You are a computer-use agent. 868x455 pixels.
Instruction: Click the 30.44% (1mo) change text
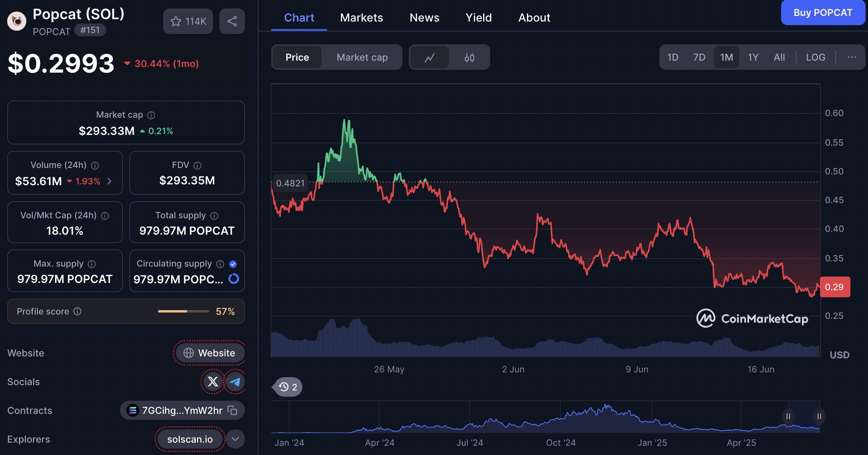coord(166,63)
